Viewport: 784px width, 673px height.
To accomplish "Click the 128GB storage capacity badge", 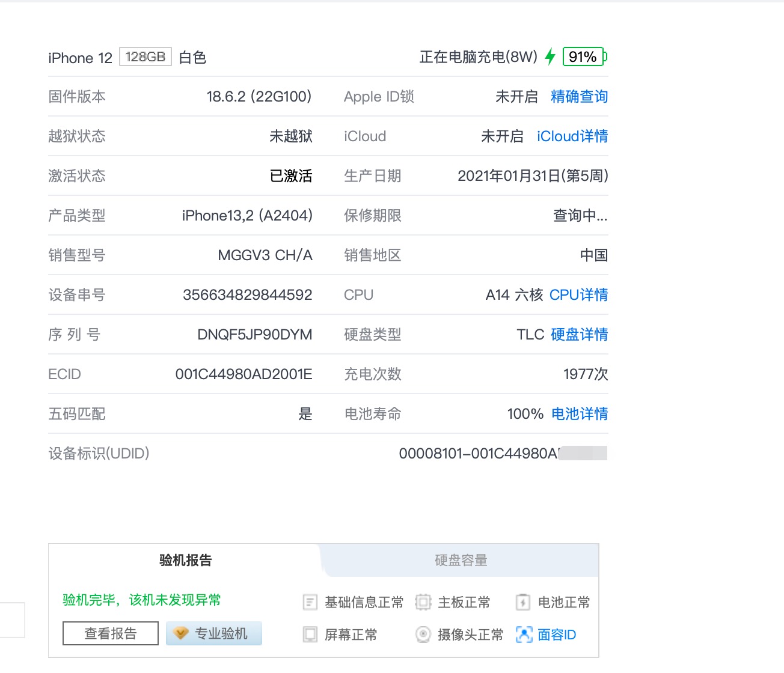I will point(145,57).
